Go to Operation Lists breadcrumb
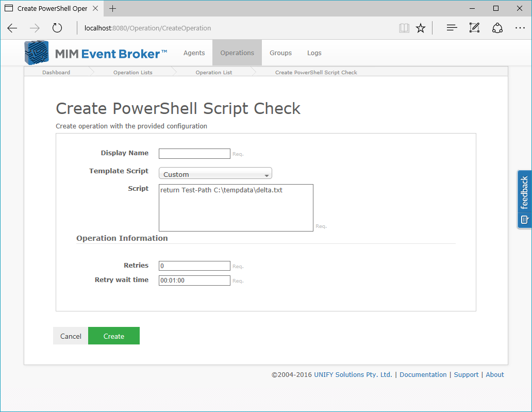The width and height of the screenshot is (532, 412). click(132, 72)
